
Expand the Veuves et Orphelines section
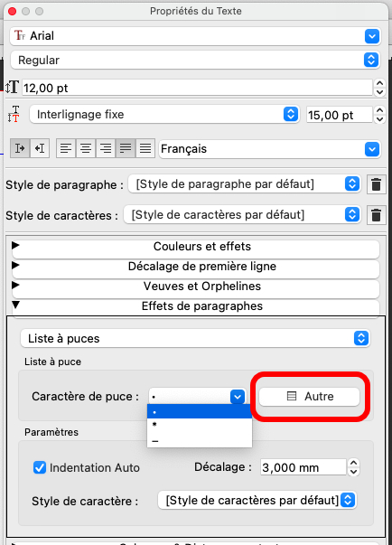click(x=195, y=287)
